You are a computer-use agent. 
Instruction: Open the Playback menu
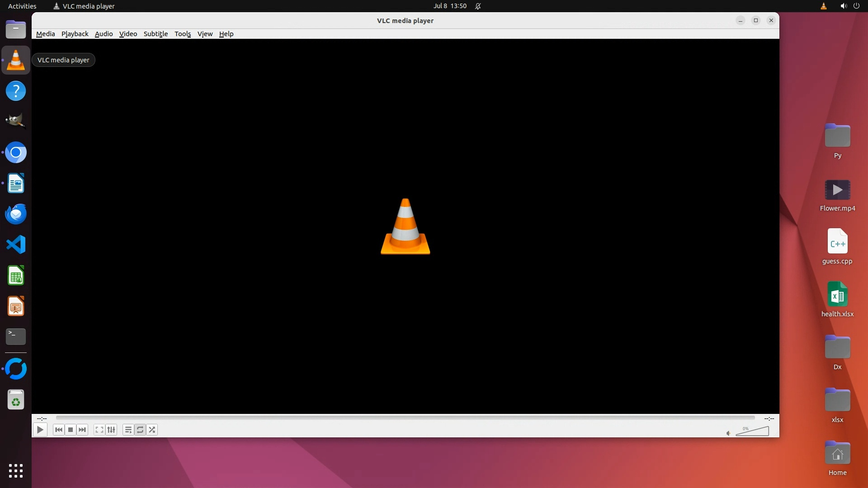coord(75,34)
